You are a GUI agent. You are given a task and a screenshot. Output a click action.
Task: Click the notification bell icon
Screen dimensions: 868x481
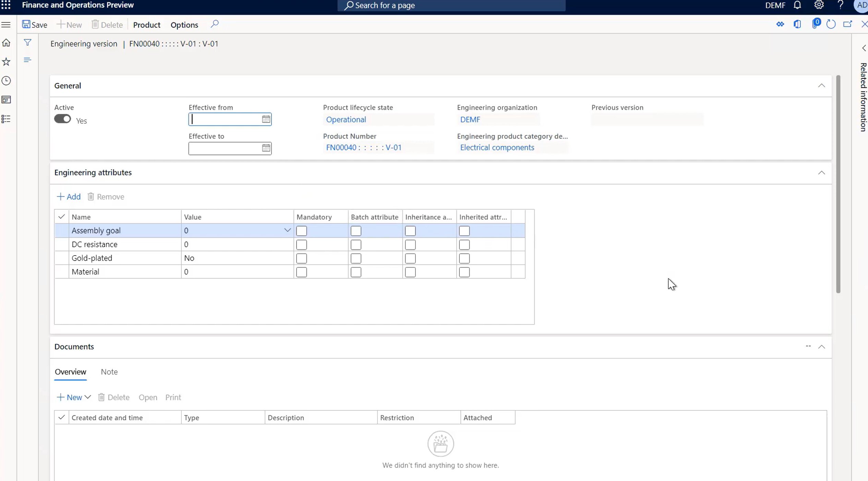click(797, 5)
